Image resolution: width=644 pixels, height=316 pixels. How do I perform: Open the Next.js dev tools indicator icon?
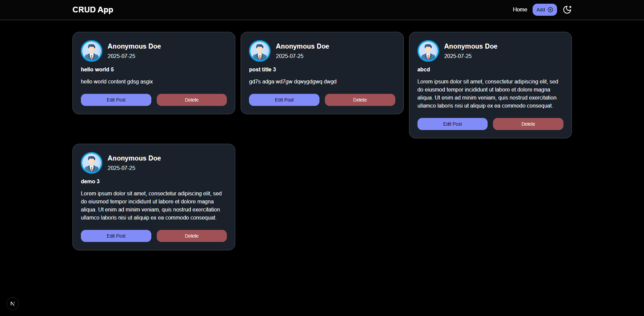13,304
